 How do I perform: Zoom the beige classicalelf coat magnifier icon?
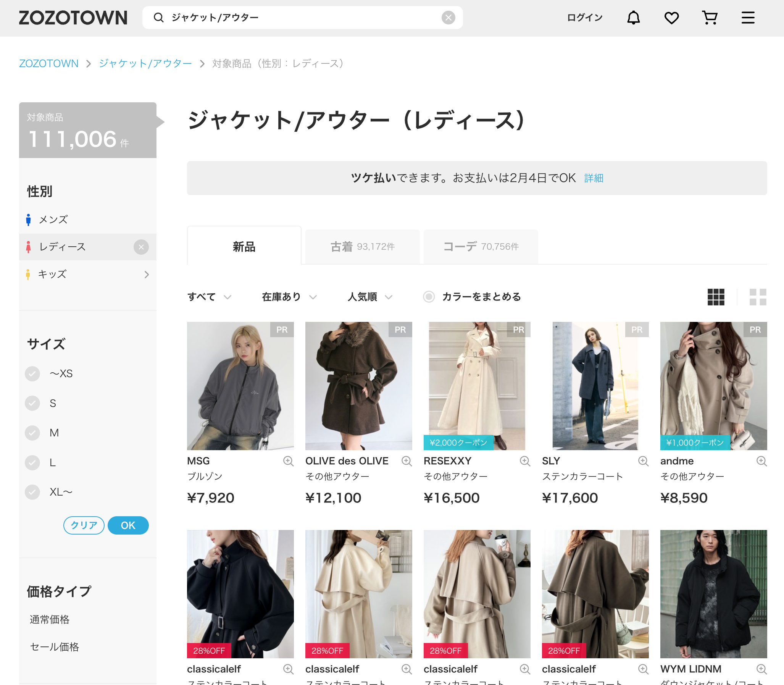tap(525, 669)
